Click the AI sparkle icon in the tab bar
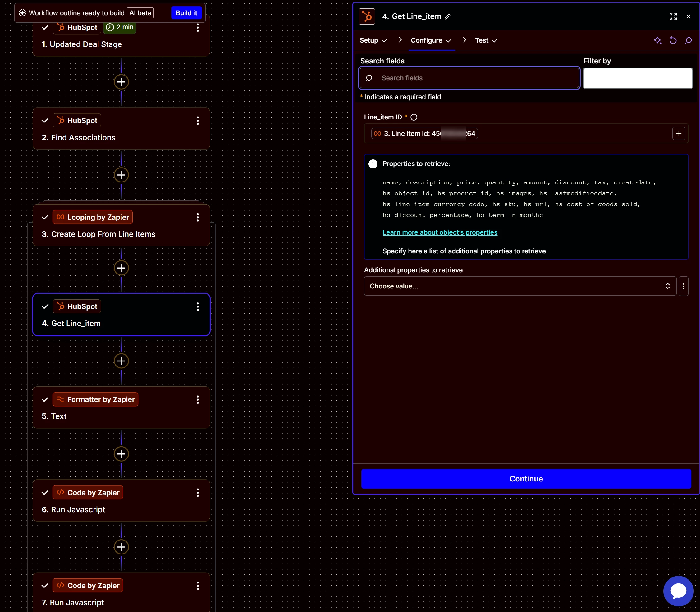The height and width of the screenshot is (612, 700). 657,41
